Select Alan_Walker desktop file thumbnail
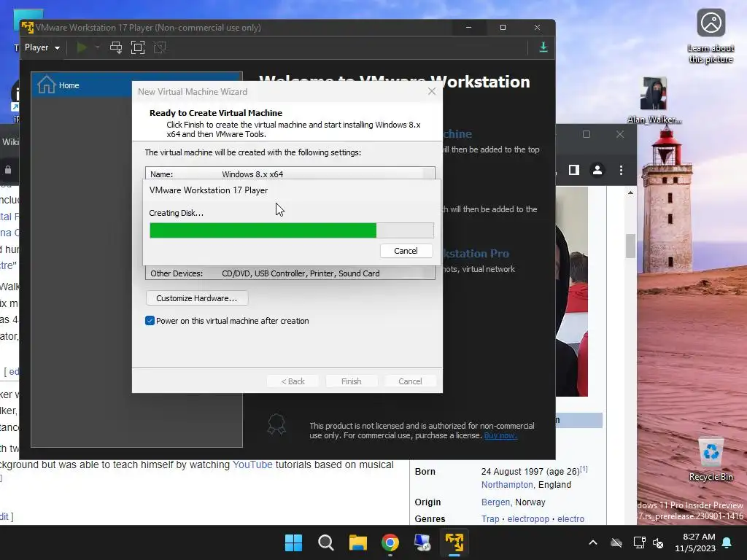This screenshot has height=560, width=747. (x=654, y=101)
